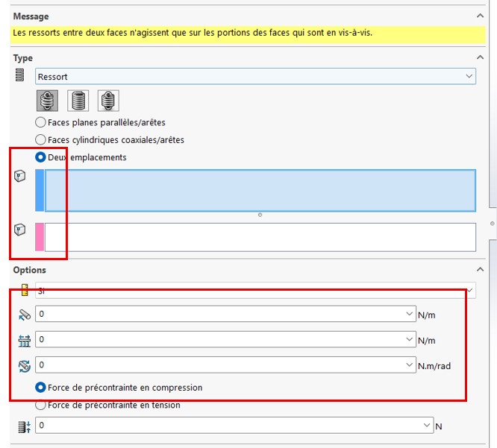Open the dropdown arrow of the N.m/rad field
497x448 pixels.
[x=409, y=365]
